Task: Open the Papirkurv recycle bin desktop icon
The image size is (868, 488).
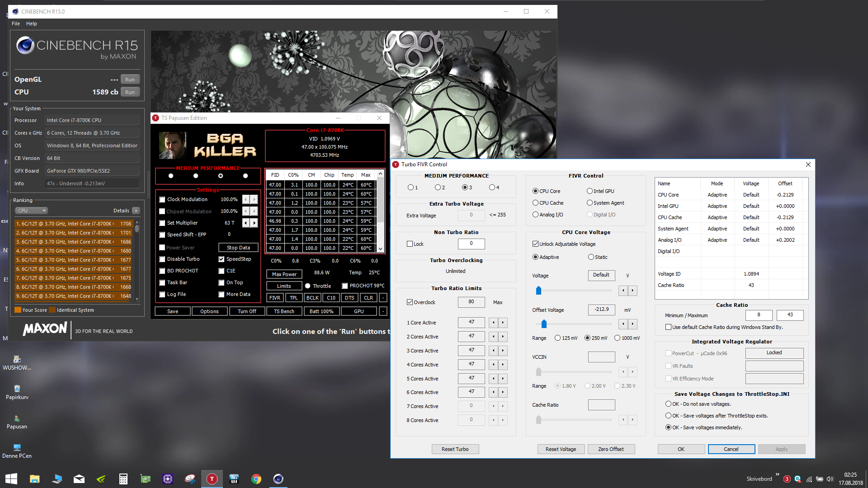Action: [17, 392]
